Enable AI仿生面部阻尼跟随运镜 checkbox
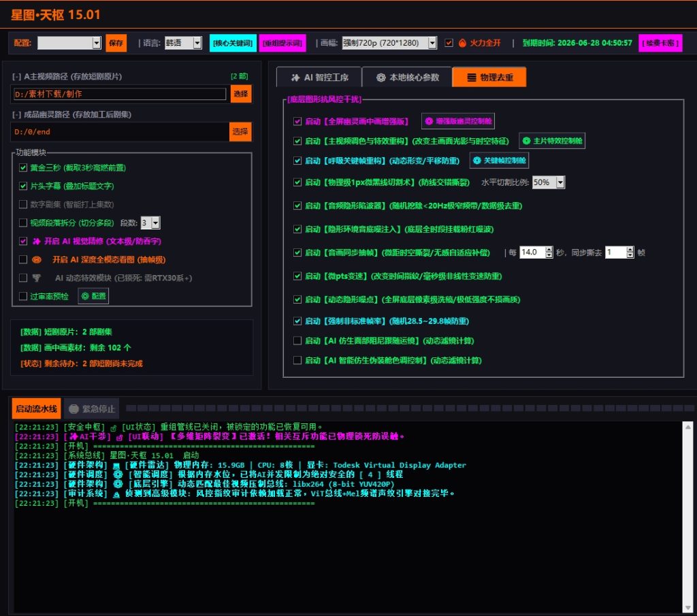 pos(297,340)
